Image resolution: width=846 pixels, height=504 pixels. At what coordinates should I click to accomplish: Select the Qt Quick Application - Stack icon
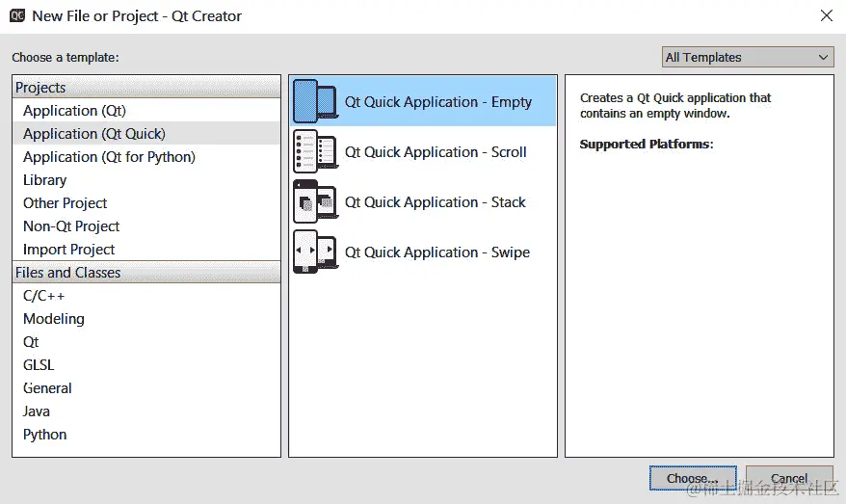click(316, 201)
